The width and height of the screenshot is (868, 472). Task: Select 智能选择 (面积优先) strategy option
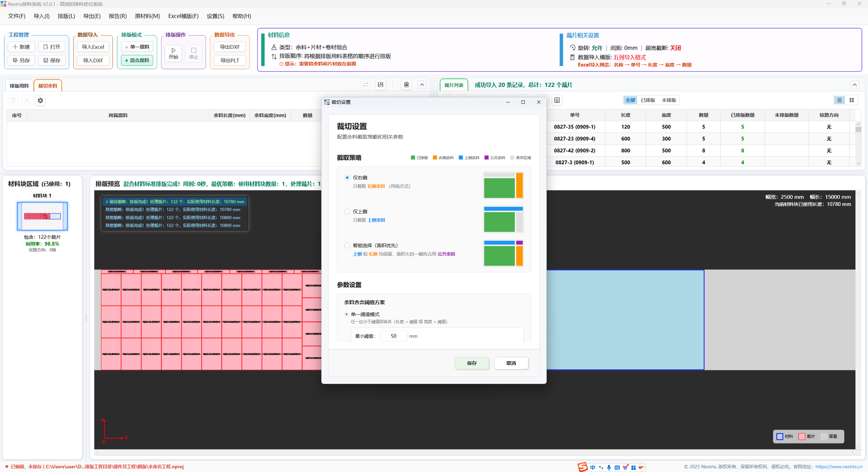tap(347, 245)
